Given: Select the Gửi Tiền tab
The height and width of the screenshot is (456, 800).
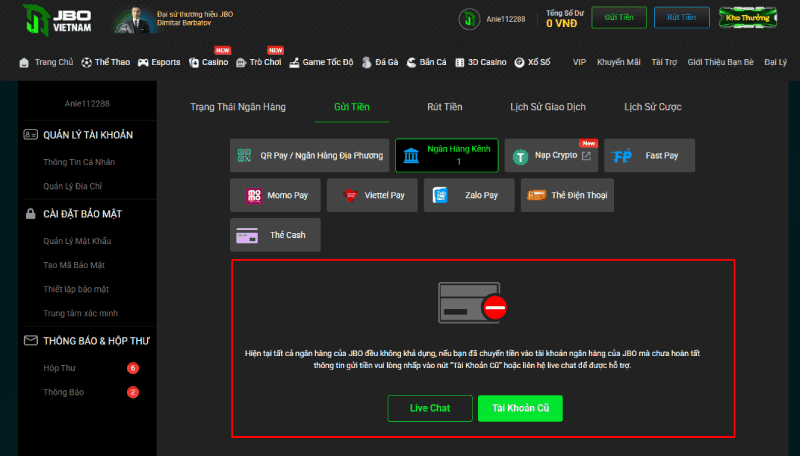Looking at the screenshot, I should 352,107.
